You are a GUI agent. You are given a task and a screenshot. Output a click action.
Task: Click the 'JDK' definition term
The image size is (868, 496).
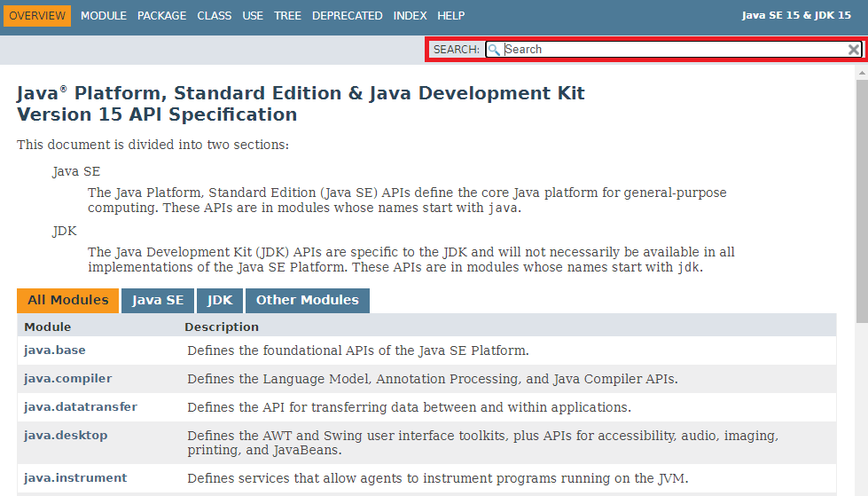click(64, 231)
